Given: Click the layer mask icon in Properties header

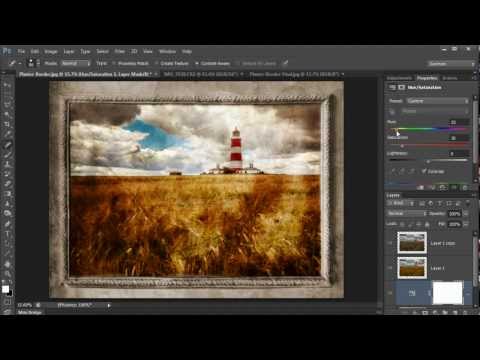Looking at the screenshot, I should coord(402,87).
